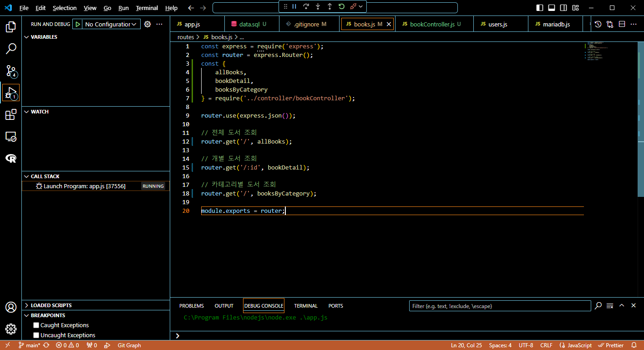
Task: Go back with the navigation arrow
Action: (x=191, y=8)
